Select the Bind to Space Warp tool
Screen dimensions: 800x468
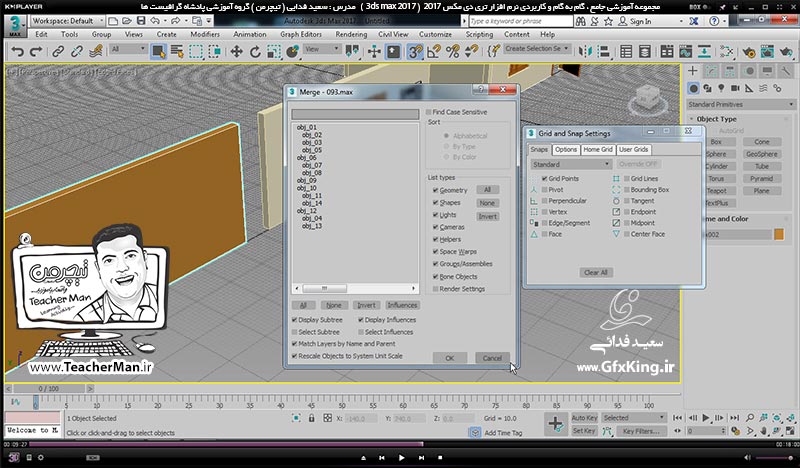96,52
